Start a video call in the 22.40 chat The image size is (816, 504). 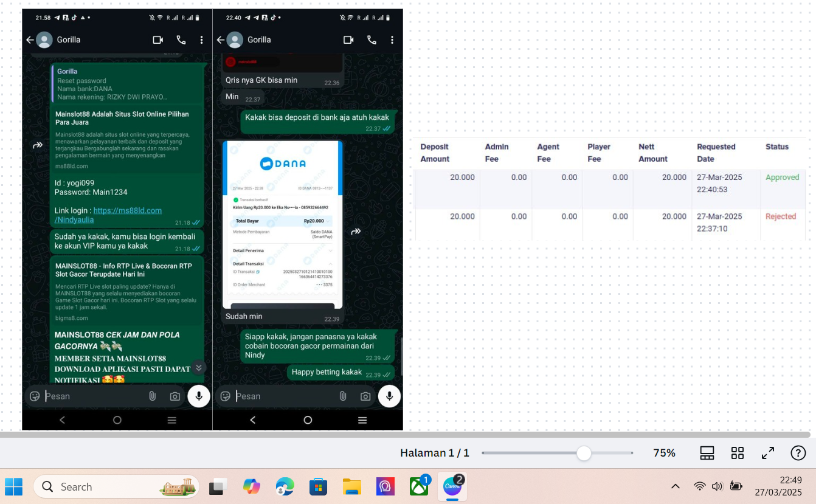point(348,40)
